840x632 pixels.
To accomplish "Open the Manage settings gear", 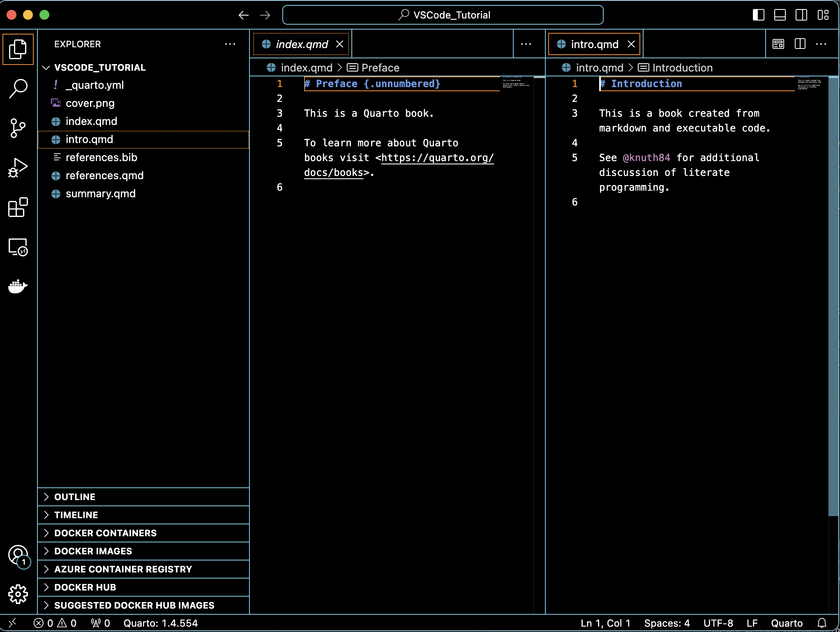I will (18, 594).
